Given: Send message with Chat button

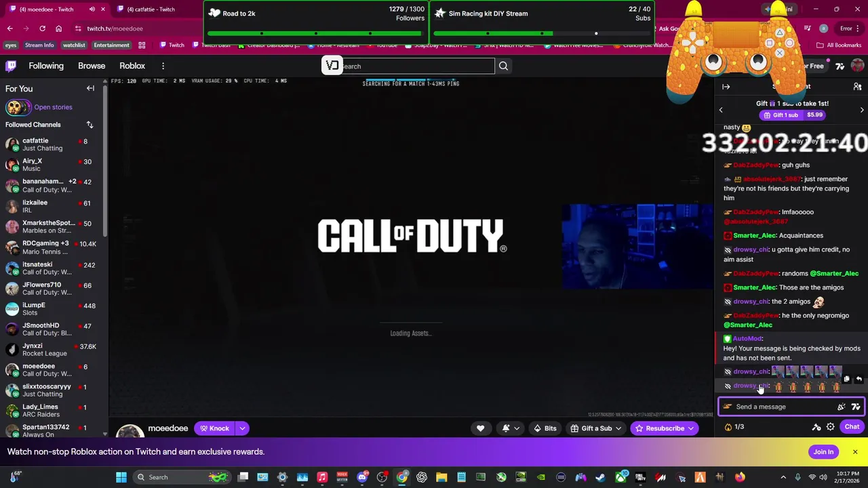Looking at the screenshot, I should tap(852, 427).
